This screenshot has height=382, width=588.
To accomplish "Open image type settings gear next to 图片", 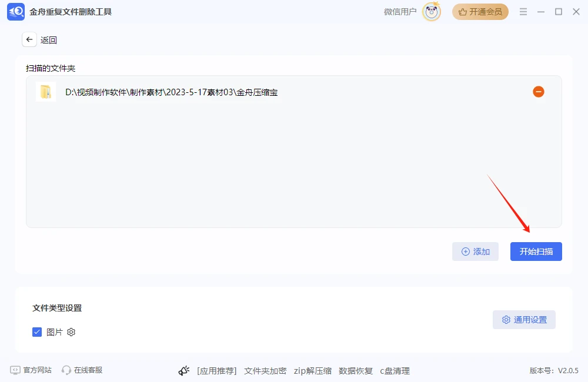I will tap(71, 332).
